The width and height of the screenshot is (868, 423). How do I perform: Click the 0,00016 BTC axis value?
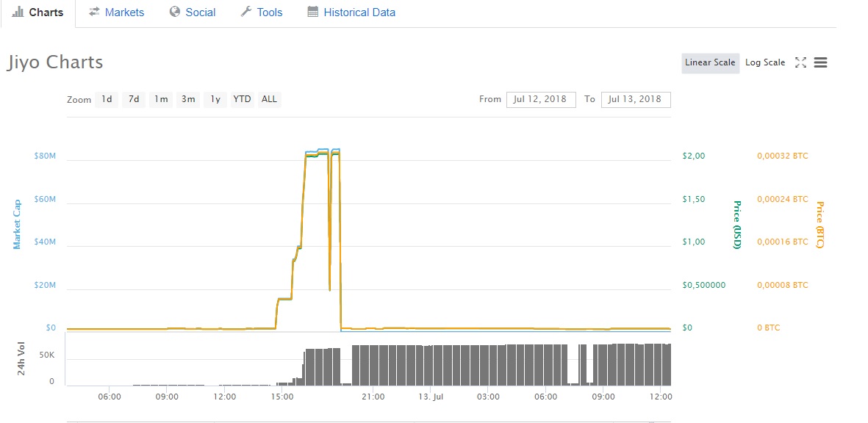[782, 242]
